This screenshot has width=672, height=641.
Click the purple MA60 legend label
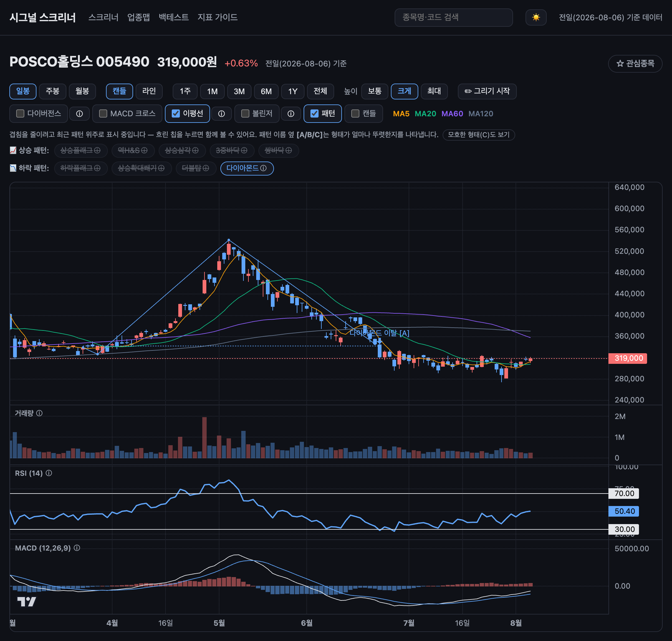[x=452, y=114]
